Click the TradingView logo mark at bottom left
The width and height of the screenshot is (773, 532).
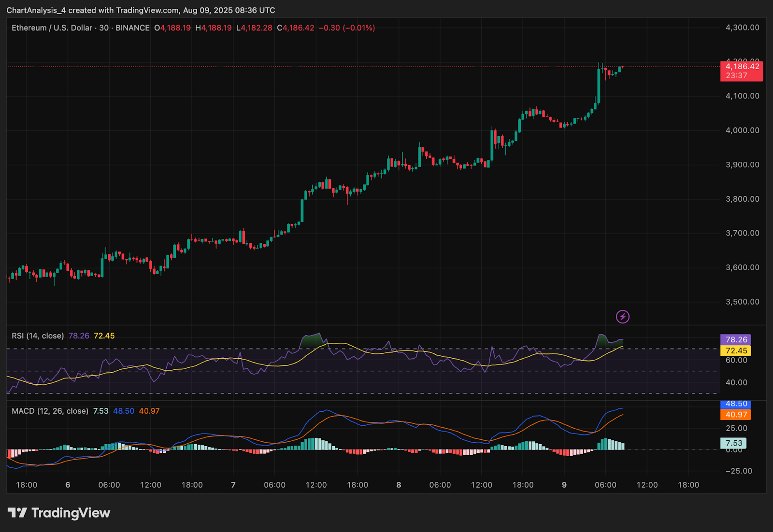click(x=17, y=513)
